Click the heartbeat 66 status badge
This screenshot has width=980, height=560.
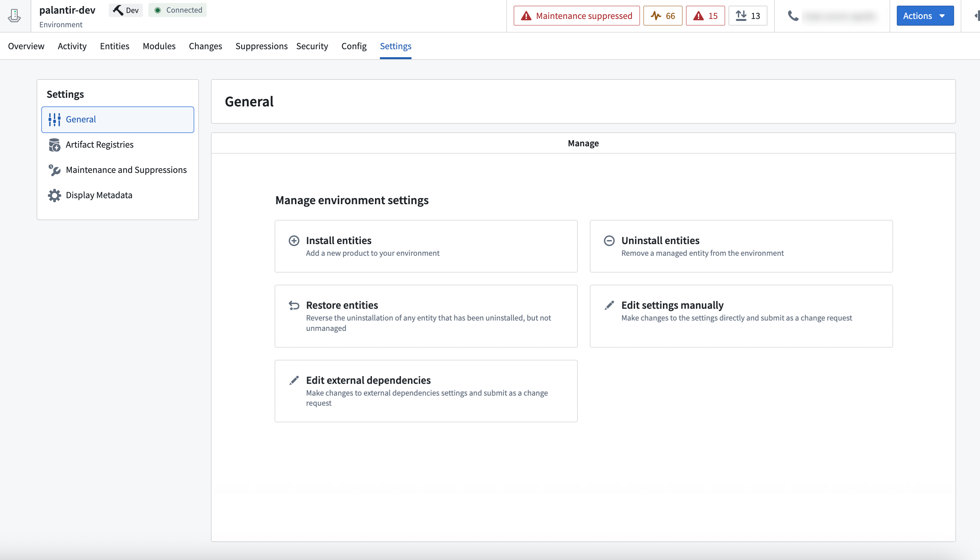[x=663, y=16]
